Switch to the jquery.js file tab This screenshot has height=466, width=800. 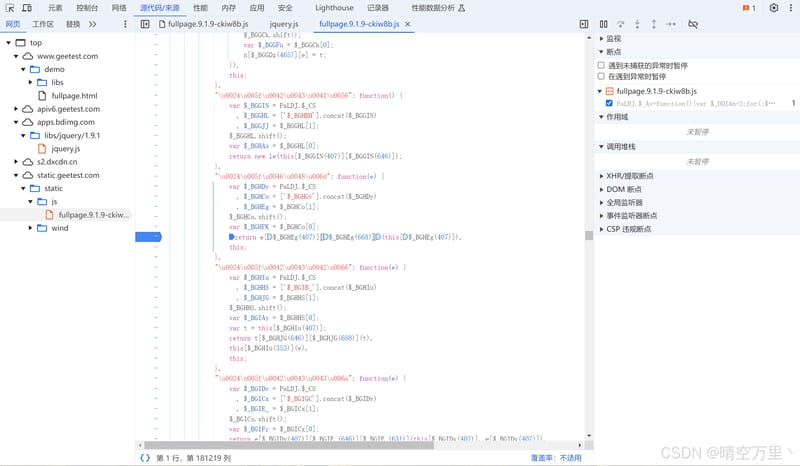[284, 24]
